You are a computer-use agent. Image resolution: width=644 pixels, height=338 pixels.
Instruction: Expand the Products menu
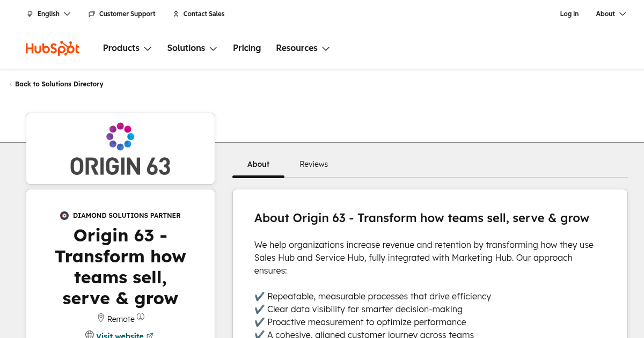click(127, 48)
